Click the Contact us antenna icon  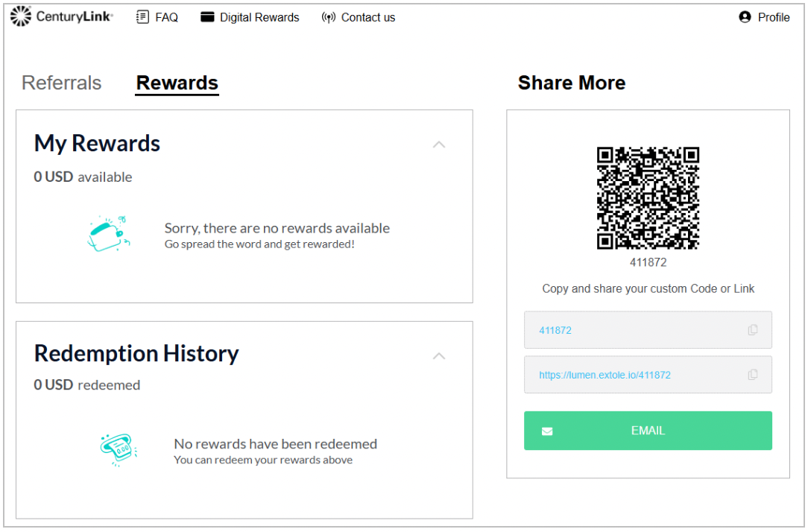pyautogui.click(x=328, y=18)
